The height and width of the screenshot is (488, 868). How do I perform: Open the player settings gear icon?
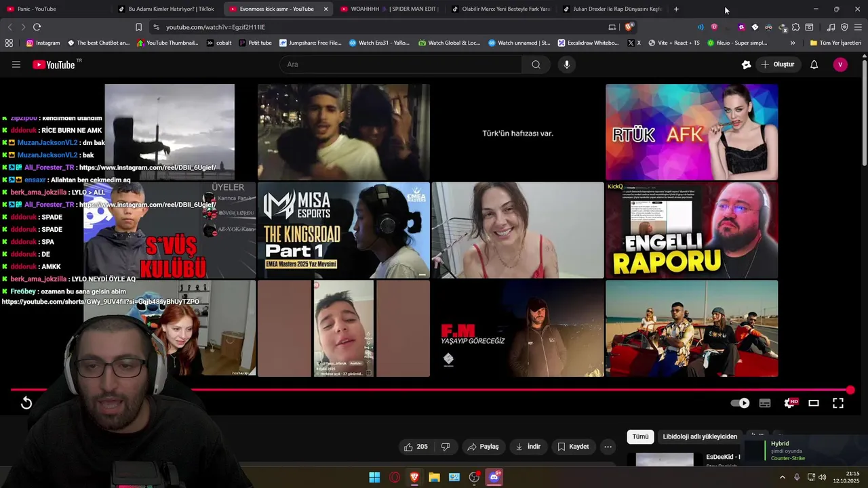coord(790,403)
